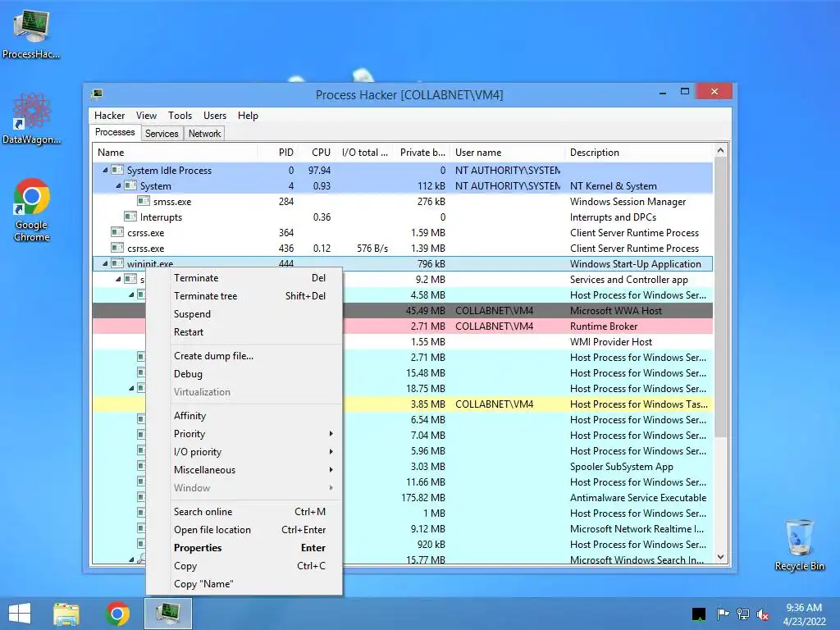
Task: Collapse the System Idle Process tree
Action: click(105, 171)
